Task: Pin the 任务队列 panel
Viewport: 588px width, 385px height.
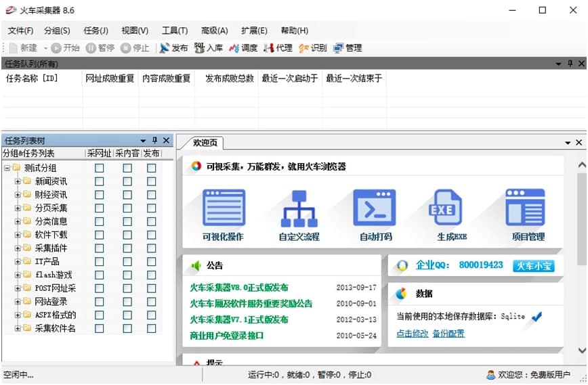Action: coord(570,64)
